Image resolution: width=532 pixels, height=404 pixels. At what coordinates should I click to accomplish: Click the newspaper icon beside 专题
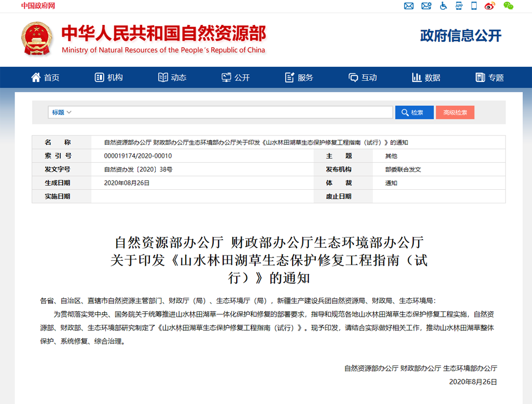(x=480, y=77)
